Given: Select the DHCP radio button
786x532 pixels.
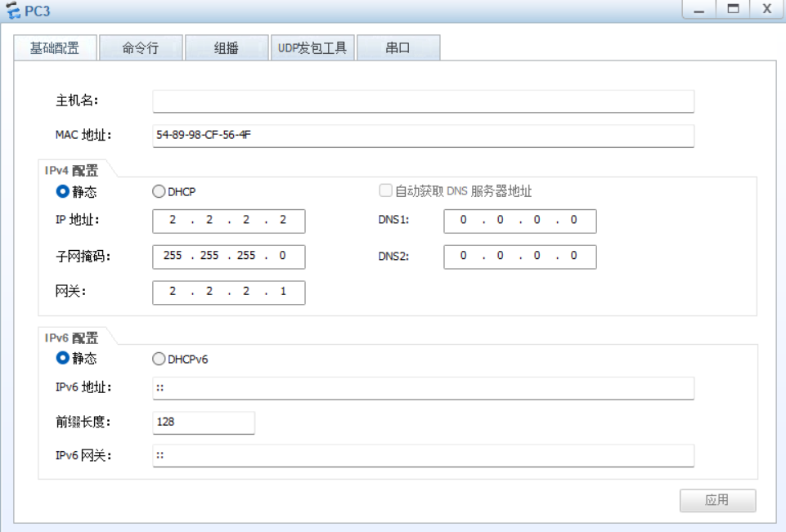Looking at the screenshot, I should point(159,191).
